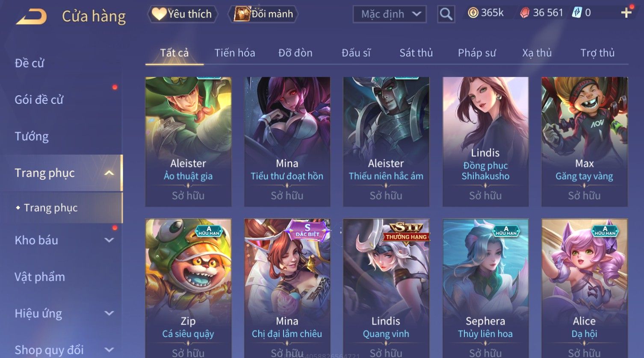Open the search magnifier icon

[446, 14]
